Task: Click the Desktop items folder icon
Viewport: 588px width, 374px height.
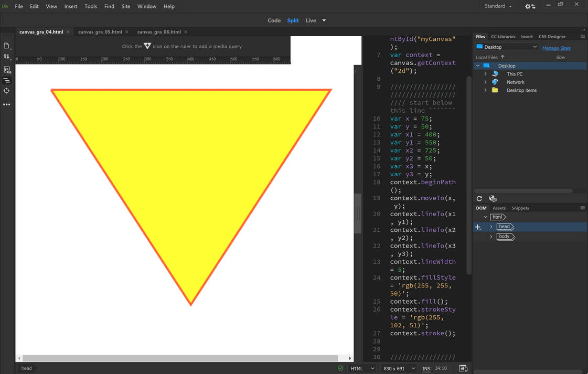Action: 495,90
